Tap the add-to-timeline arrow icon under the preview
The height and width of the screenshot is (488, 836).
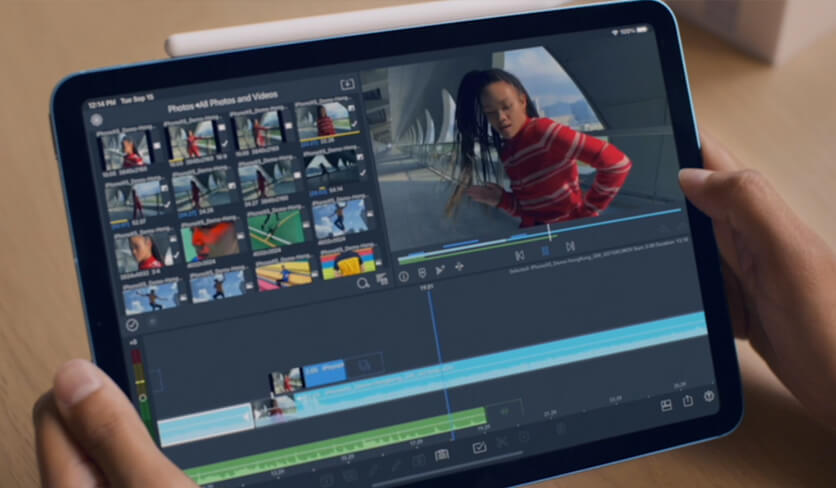[440, 270]
